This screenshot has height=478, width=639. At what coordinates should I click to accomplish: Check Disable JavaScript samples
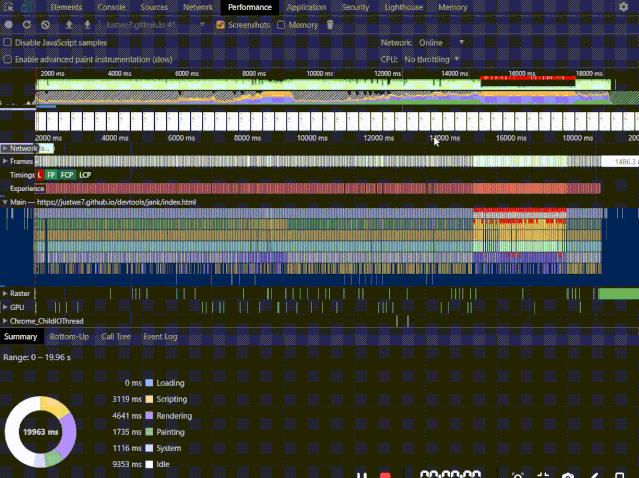7,42
